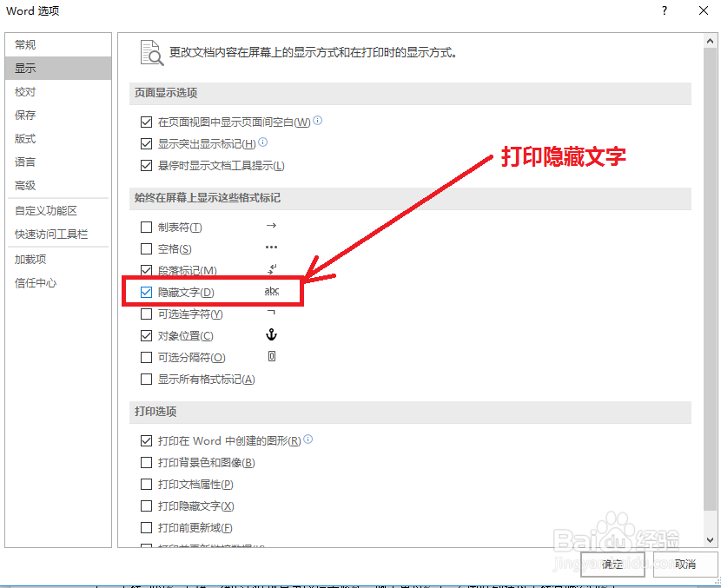This screenshot has width=721, height=588.
Task: Click the optional break symbol icon
Action: (272, 356)
